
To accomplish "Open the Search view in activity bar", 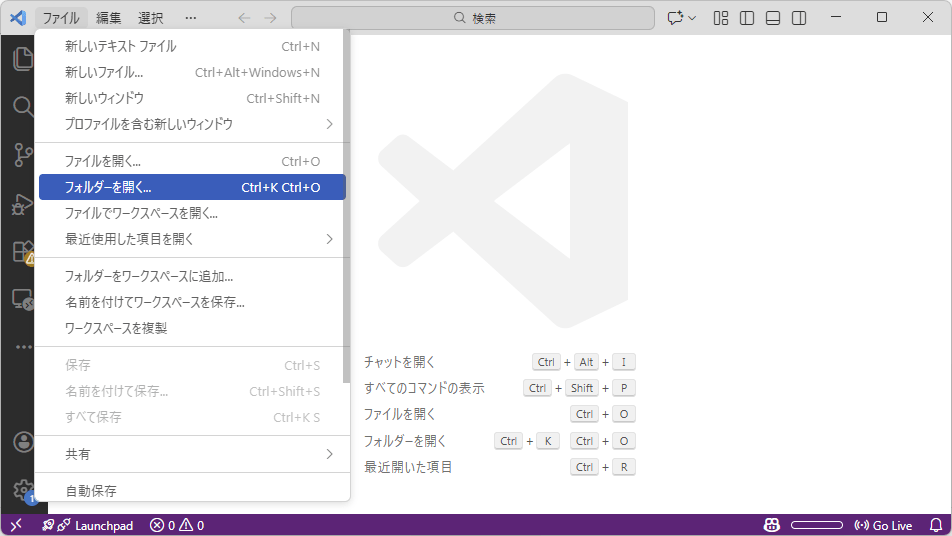I will (22, 107).
